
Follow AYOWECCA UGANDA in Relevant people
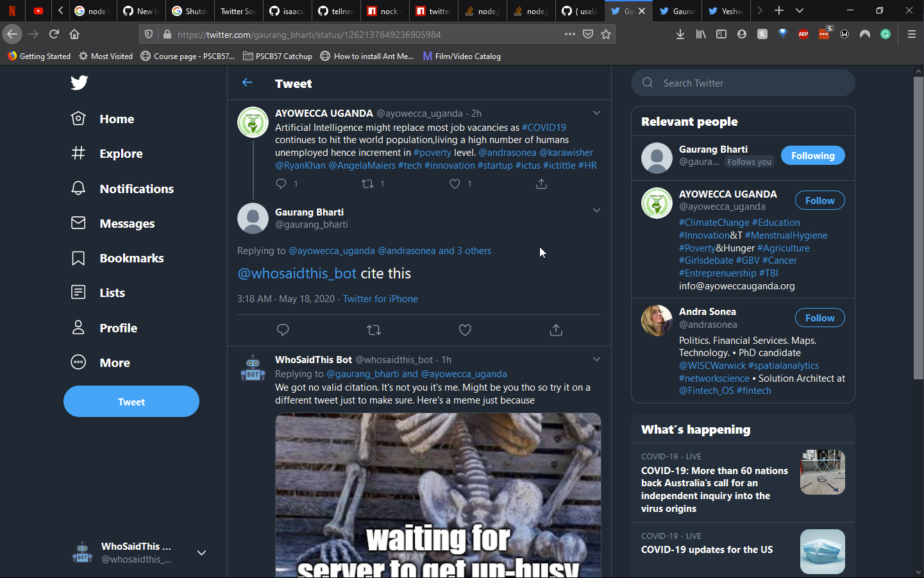click(819, 200)
